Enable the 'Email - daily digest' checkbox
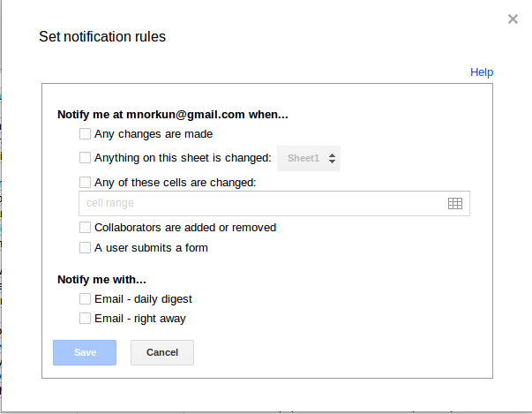The height and width of the screenshot is (414, 532). click(x=86, y=299)
